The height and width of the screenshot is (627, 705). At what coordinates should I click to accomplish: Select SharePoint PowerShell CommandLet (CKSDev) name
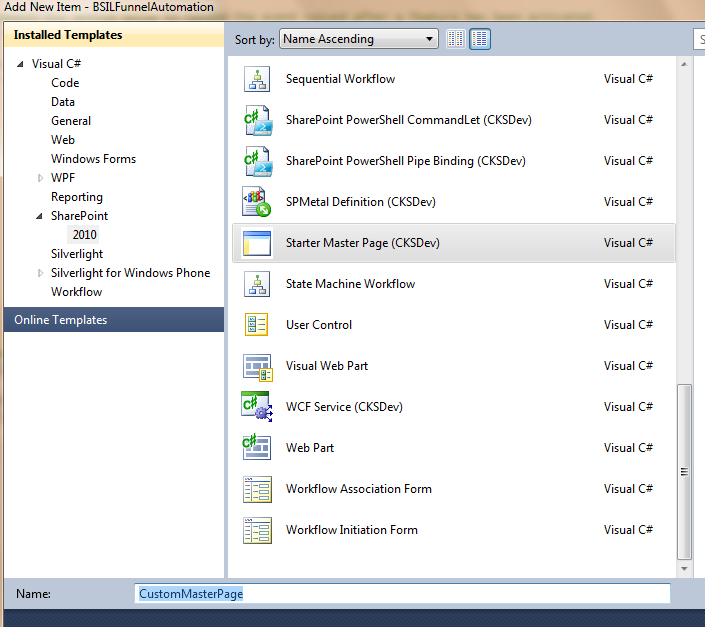coord(409,120)
